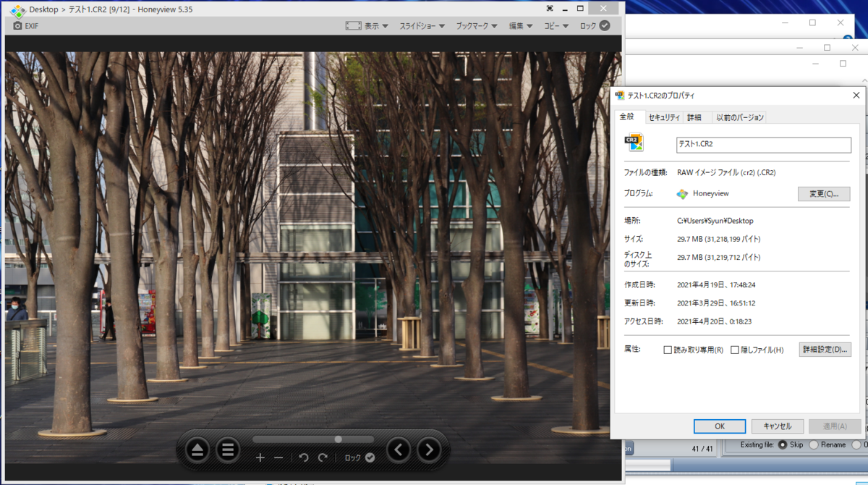
Task: Click size value 29.7 MB (31,218,199 バイト)
Action: pyautogui.click(x=718, y=239)
